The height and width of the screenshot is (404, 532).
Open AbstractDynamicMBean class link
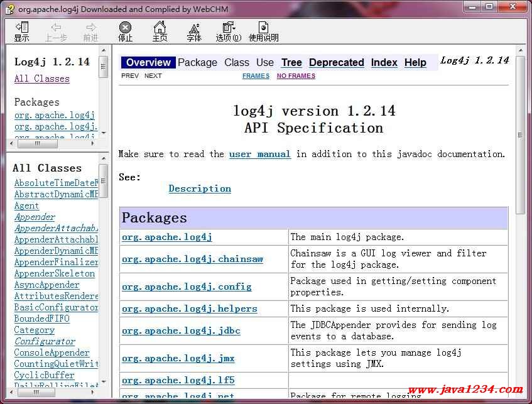(56, 194)
